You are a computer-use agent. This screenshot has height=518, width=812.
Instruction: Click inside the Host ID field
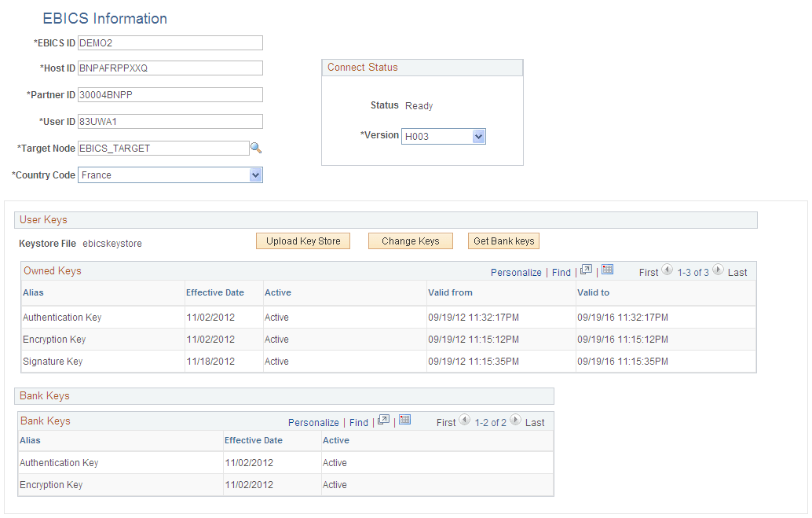[x=170, y=68]
